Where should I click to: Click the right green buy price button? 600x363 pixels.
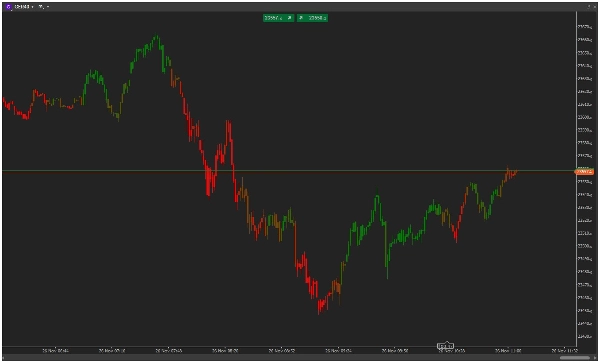click(312, 18)
